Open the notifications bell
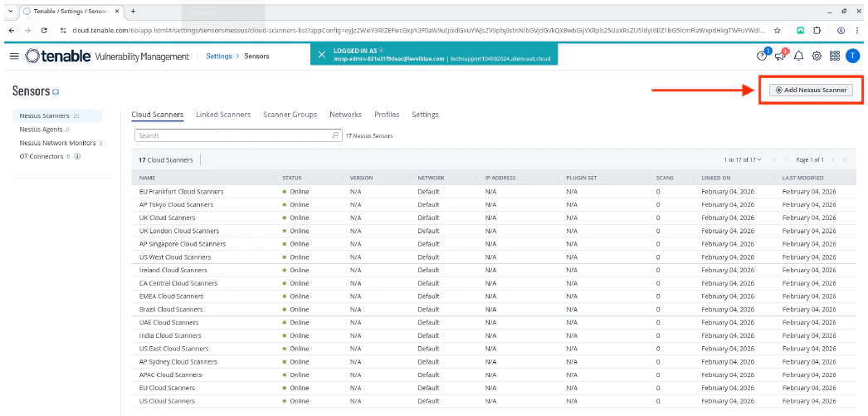Screen dimensions: 868x416 point(798,56)
